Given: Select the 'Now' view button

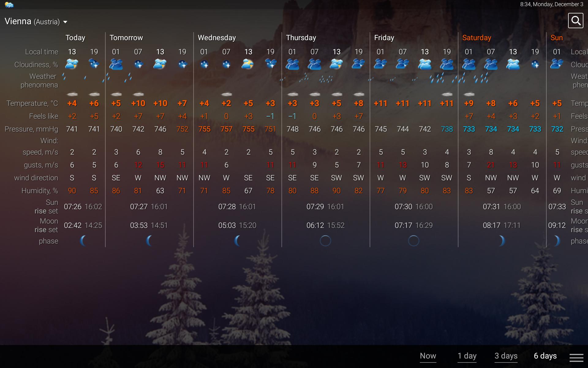Looking at the screenshot, I should pos(427,356).
